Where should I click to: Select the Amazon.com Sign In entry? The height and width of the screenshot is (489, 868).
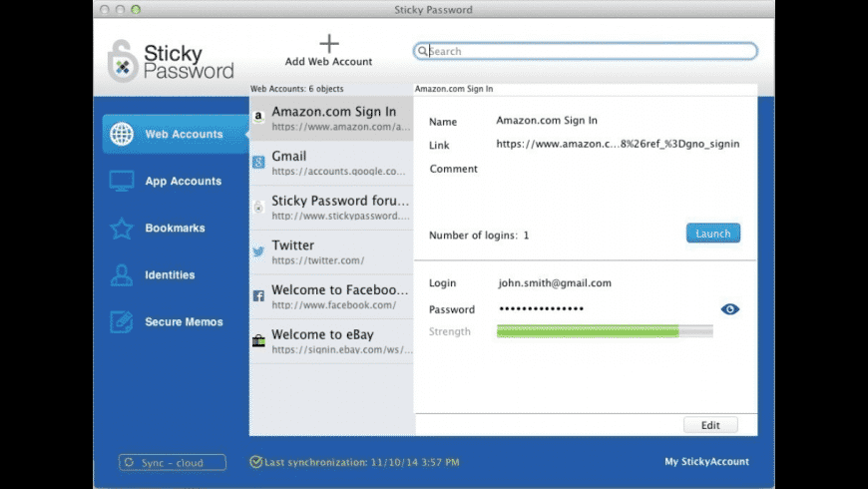click(331, 118)
